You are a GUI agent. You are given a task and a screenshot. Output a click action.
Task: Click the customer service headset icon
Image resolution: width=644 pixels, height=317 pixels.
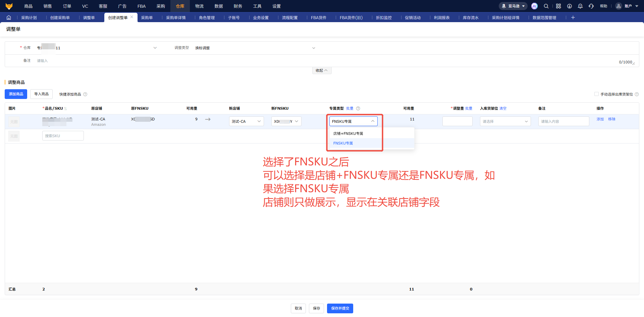pyautogui.click(x=591, y=6)
